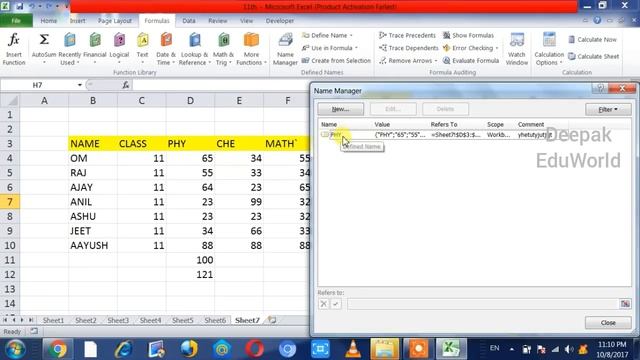Select cell containing AAYUSH
640x360 pixels.
click(x=93, y=245)
